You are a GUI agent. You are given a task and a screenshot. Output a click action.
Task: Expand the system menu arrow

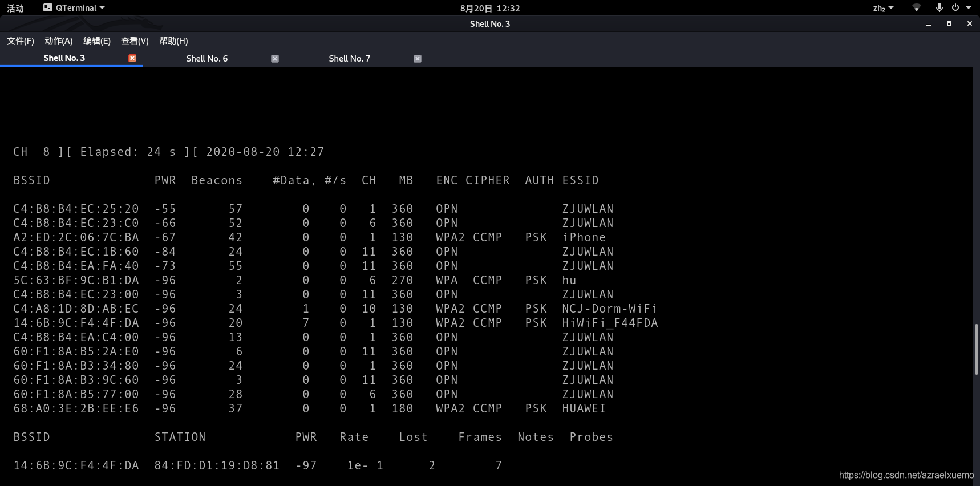point(969,8)
